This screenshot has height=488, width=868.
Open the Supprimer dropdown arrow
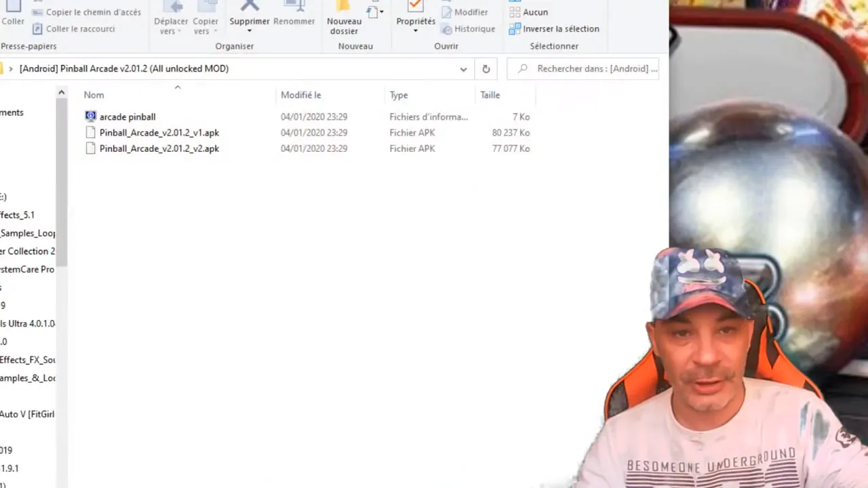coord(249,31)
